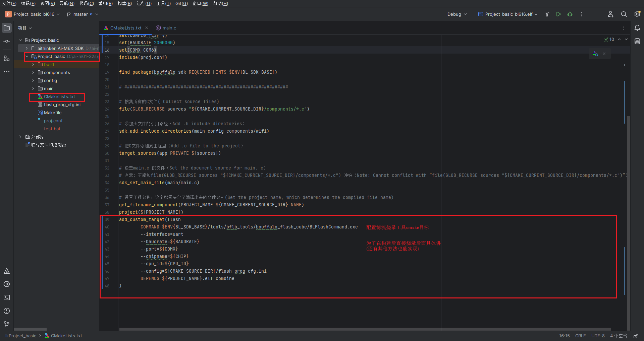
Task: Open the Git tool window icon
Action: coord(7,324)
